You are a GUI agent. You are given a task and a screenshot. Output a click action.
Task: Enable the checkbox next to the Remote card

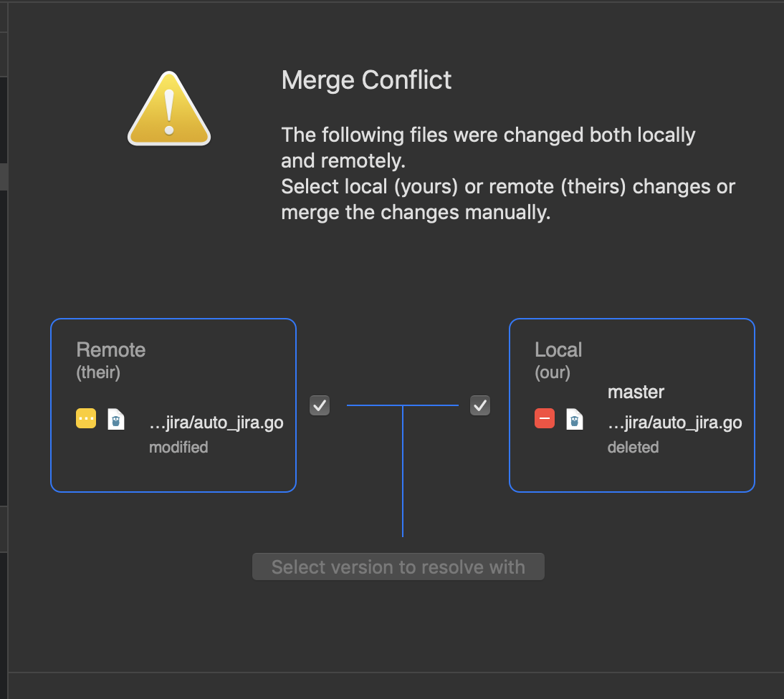319,405
